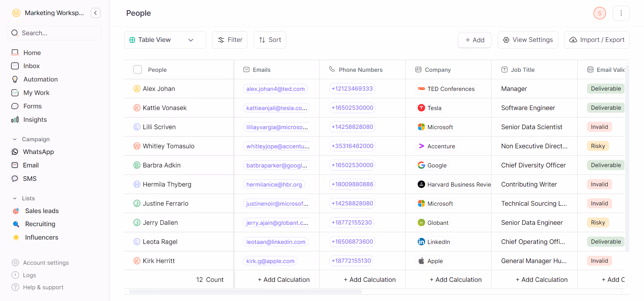Open the Table View dropdown

click(165, 40)
